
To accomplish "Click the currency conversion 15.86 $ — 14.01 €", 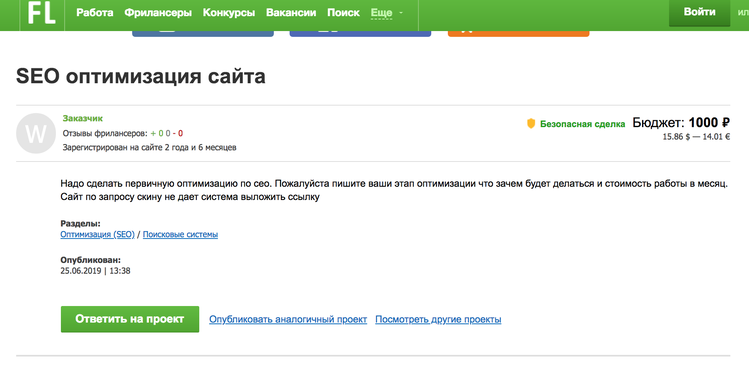I will (696, 137).
